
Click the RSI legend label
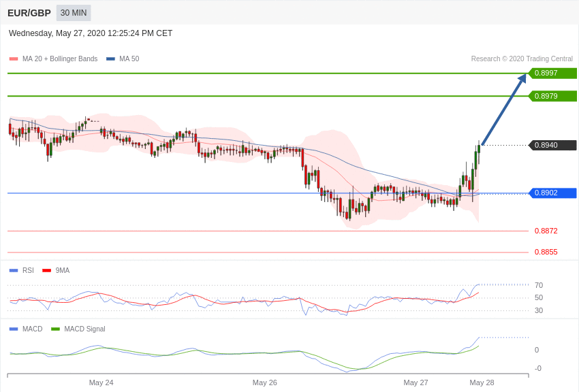(x=28, y=271)
